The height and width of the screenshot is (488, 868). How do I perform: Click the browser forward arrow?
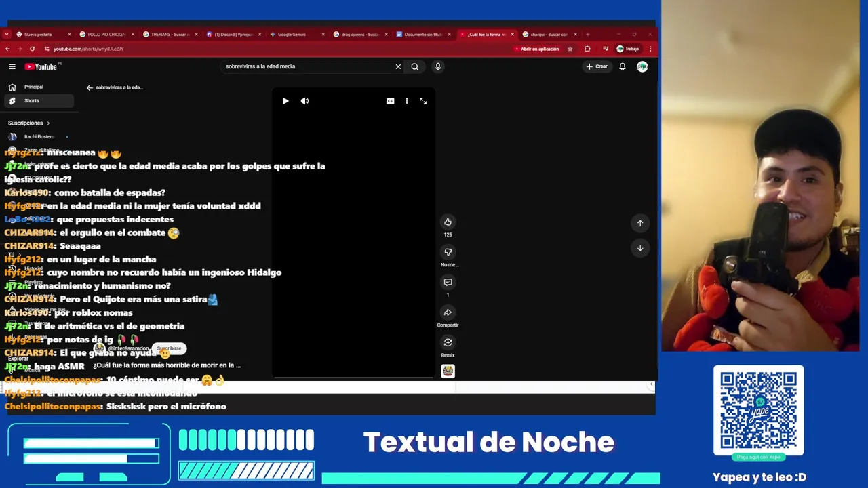[20, 49]
